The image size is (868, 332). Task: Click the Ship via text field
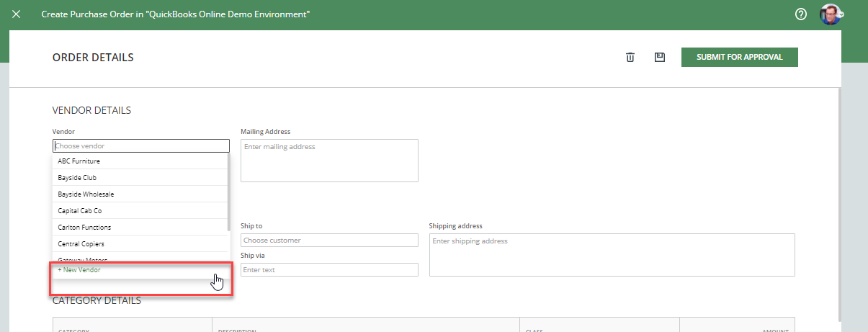[329, 270]
